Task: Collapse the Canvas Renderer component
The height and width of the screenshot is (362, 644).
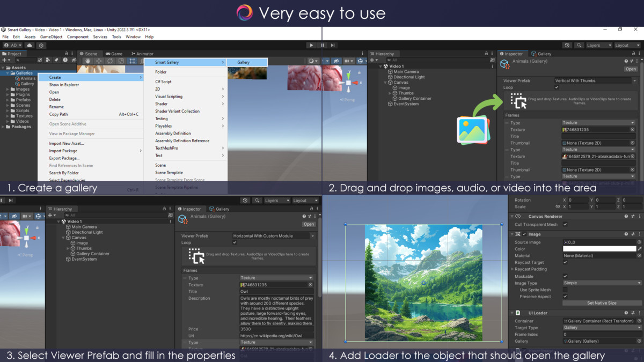Action: [513, 217]
